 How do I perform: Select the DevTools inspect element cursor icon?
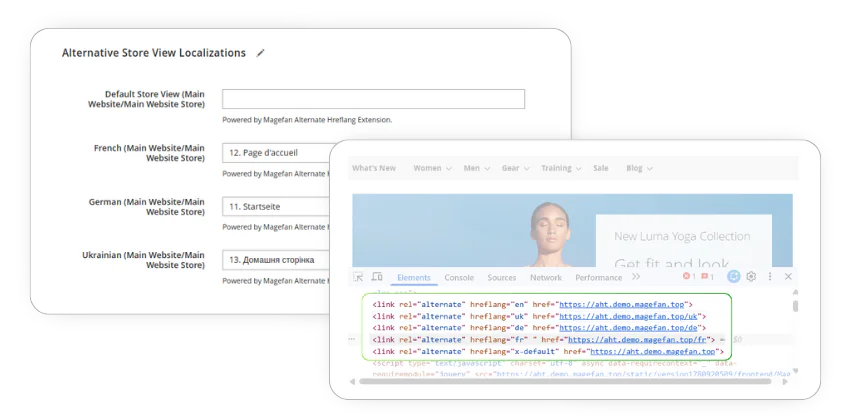[358, 277]
